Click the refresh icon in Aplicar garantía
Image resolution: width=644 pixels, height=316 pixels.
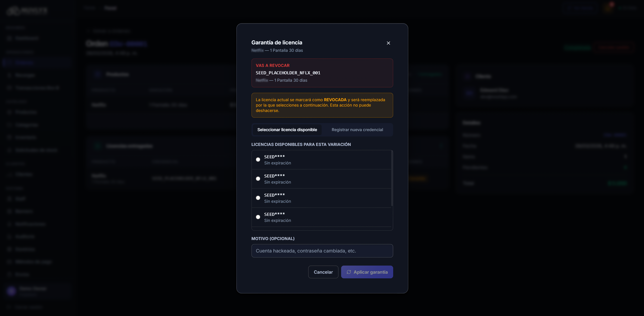tap(349, 272)
